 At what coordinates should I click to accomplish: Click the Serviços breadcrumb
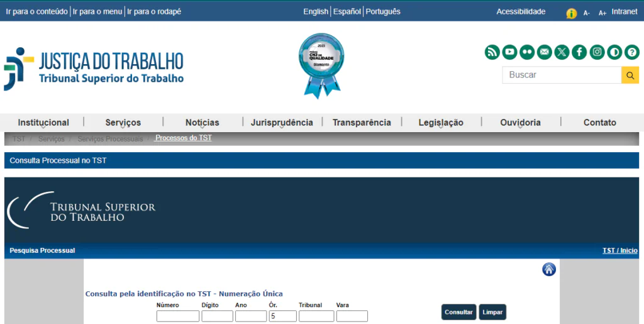click(x=52, y=139)
